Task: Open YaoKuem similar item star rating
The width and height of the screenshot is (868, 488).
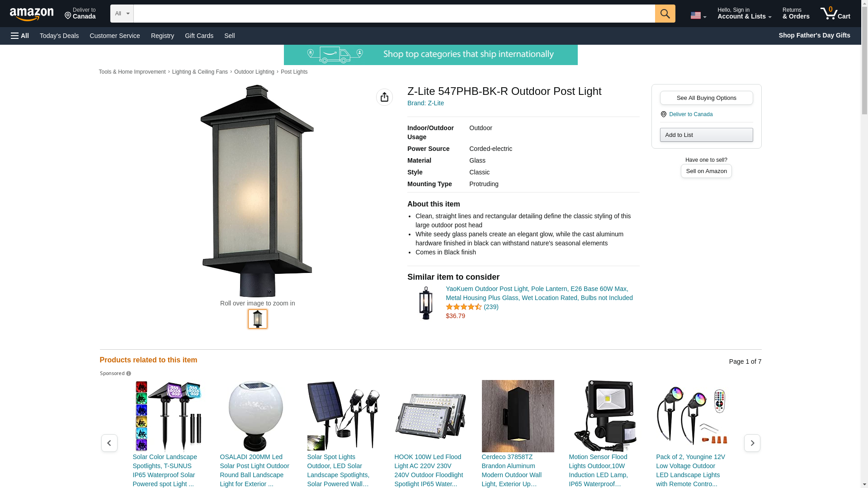Action: click(x=464, y=307)
